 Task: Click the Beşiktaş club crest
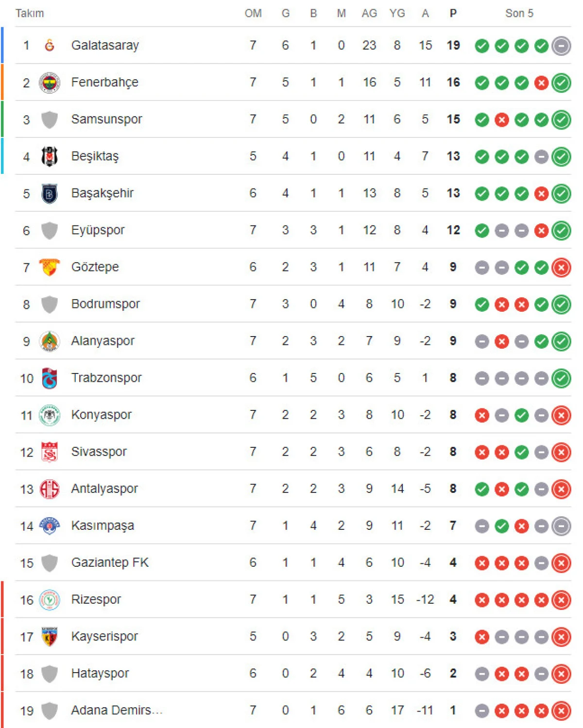pyautogui.click(x=49, y=156)
